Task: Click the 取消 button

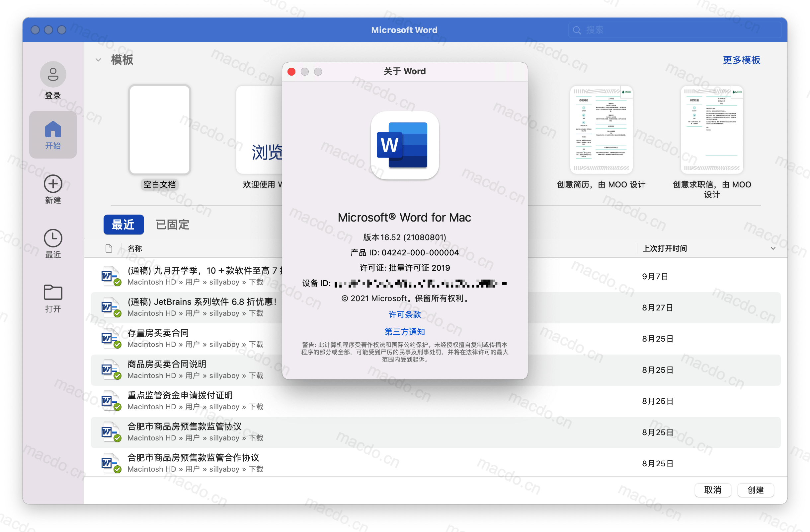Action: tap(713, 490)
